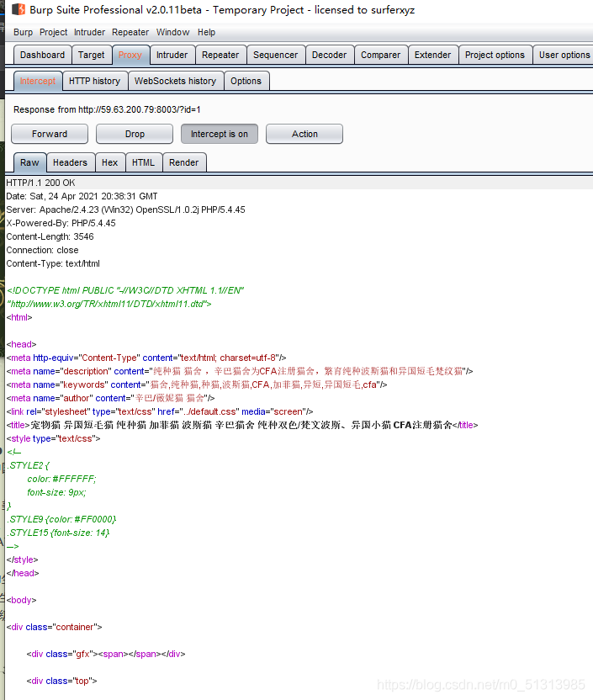Switch to the Intruder tool tab

[172, 55]
